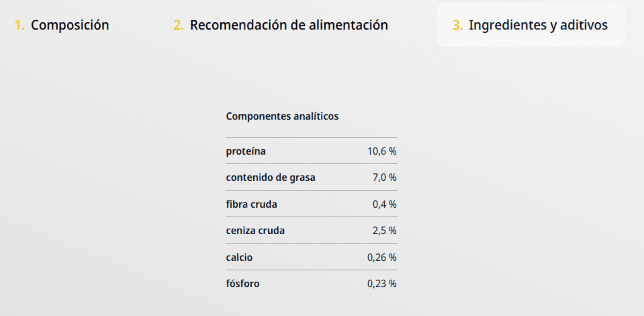Image resolution: width=644 pixels, height=316 pixels.
Task: Click the yellow number 3 tab marker
Action: pyautogui.click(x=457, y=25)
